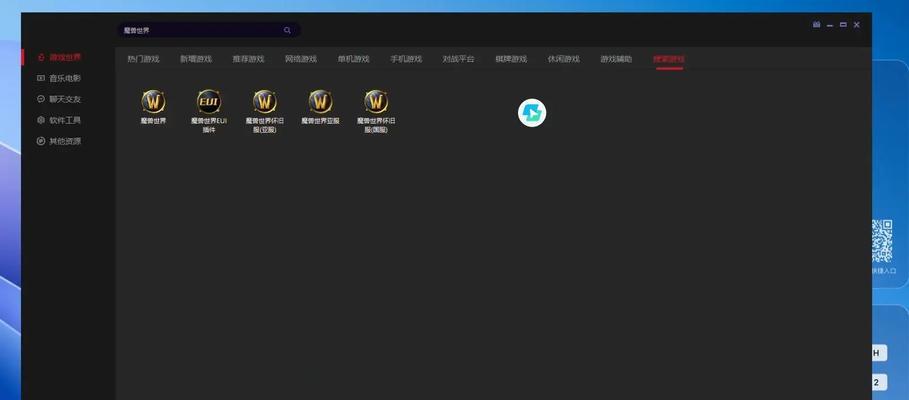This screenshot has width=909, height=400.
Task: Switch to the 游戏辅助 tab
Action: click(616, 59)
